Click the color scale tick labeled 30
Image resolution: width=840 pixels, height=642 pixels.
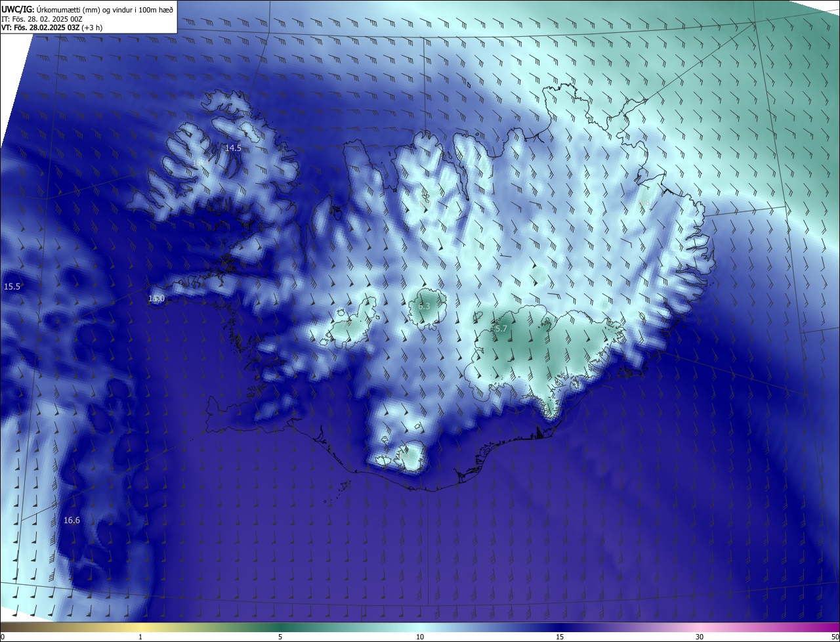click(x=700, y=637)
